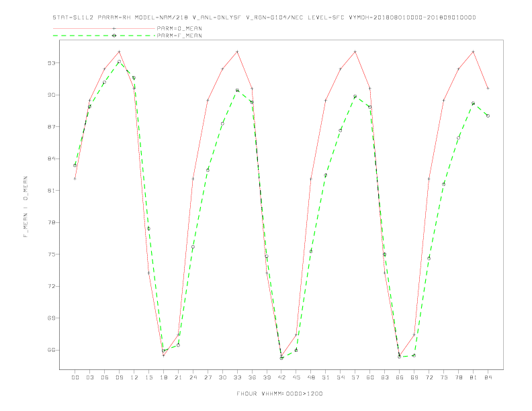Select y-axis tick label 78
532x411 pixels.
tap(52, 222)
